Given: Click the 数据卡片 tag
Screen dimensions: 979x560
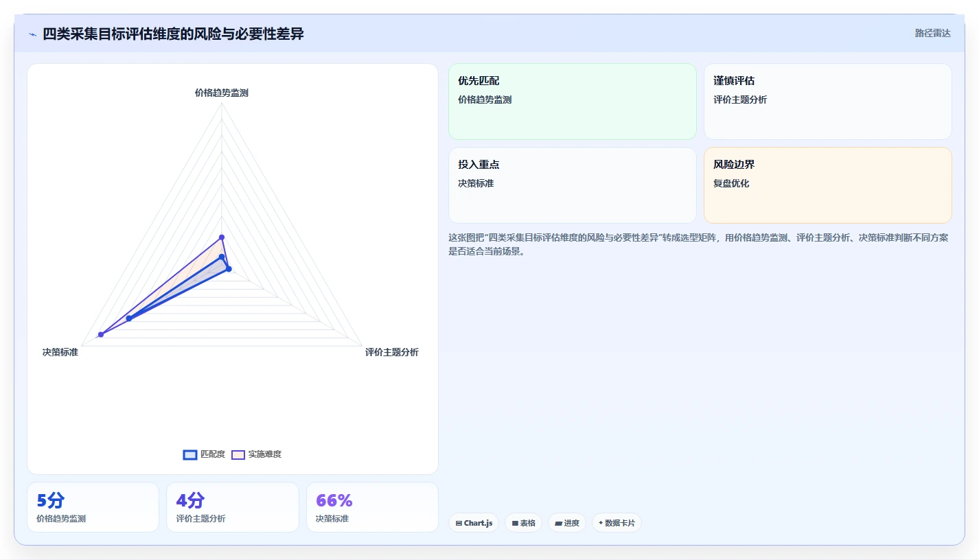Looking at the screenshot, I should pos(617,523).
